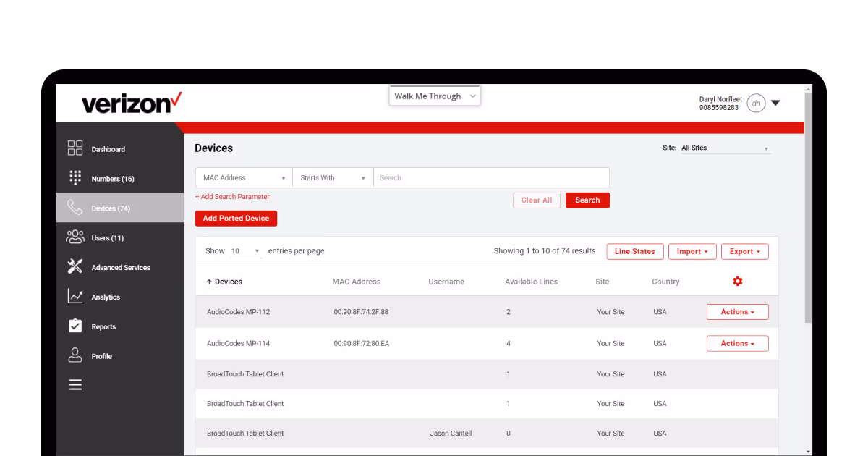The height and width of the screenshot is (456, 868).
Task: Click the Reports clipboard icon
Action: (x=75, y=326)
